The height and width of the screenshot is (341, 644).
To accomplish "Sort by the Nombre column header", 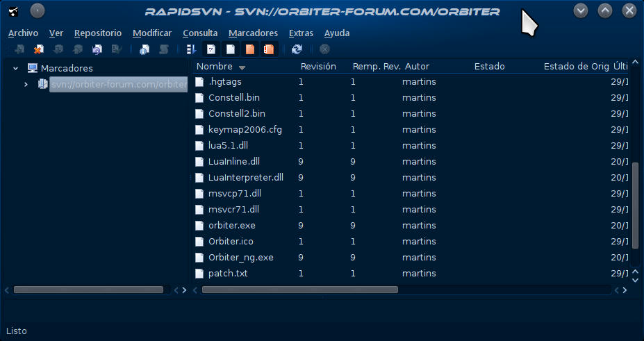I will tap(215, 67).
